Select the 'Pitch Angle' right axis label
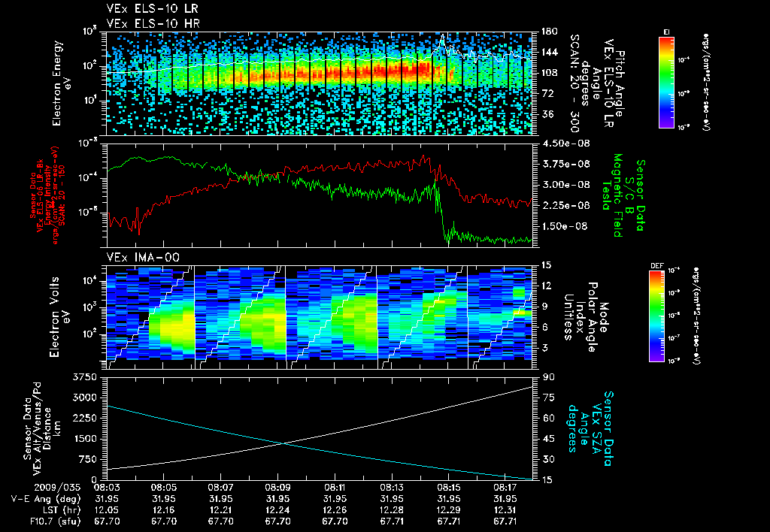 (620, 83)
